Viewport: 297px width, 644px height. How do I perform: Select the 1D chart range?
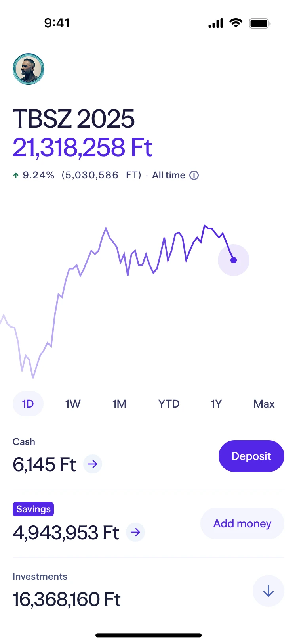(28, 404)
